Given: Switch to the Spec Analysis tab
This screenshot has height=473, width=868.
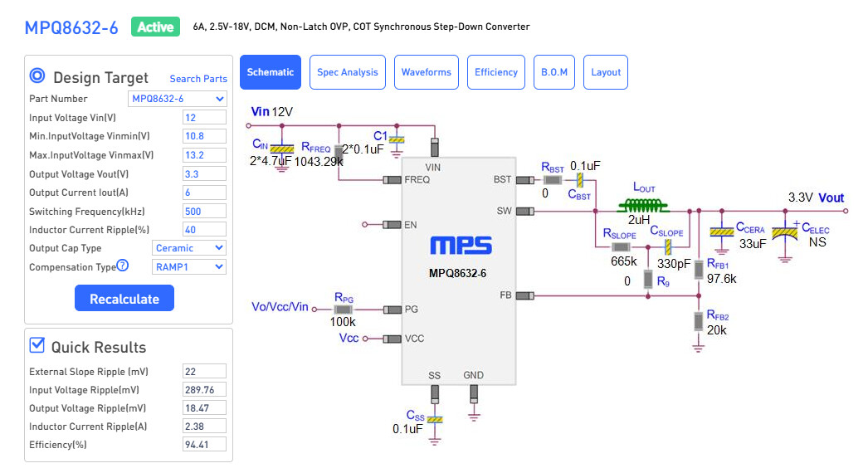Looking at the screenshot, I should click(347, 72).
